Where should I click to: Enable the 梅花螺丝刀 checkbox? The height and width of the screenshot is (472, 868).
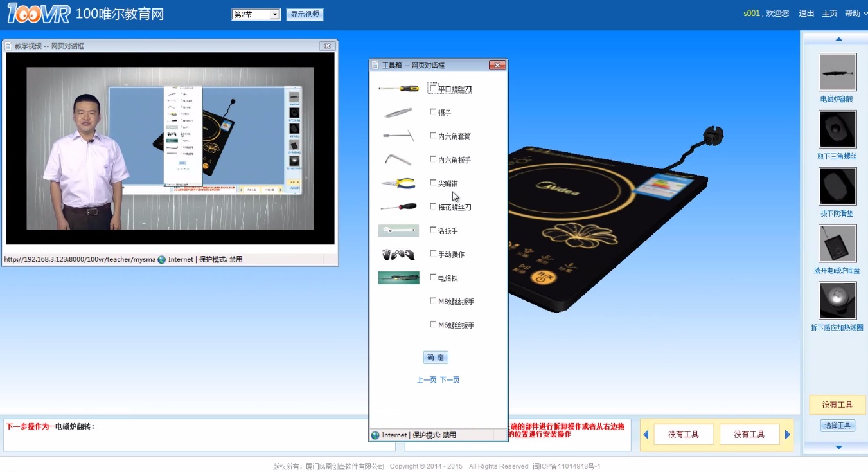coord(433,207)
